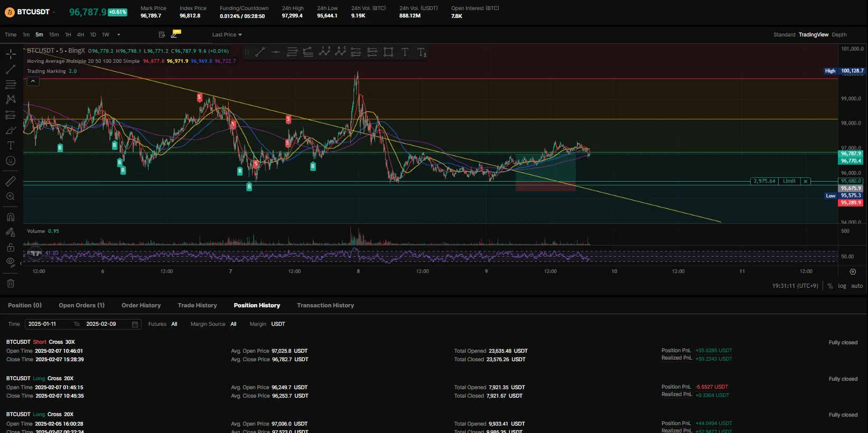Click the start date field 2025-01-11
868x433 pixels.
pos(42,324)
